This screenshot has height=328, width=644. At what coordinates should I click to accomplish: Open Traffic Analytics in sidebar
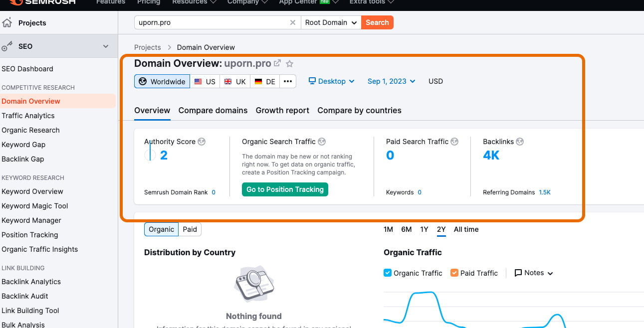pos(28,116)
